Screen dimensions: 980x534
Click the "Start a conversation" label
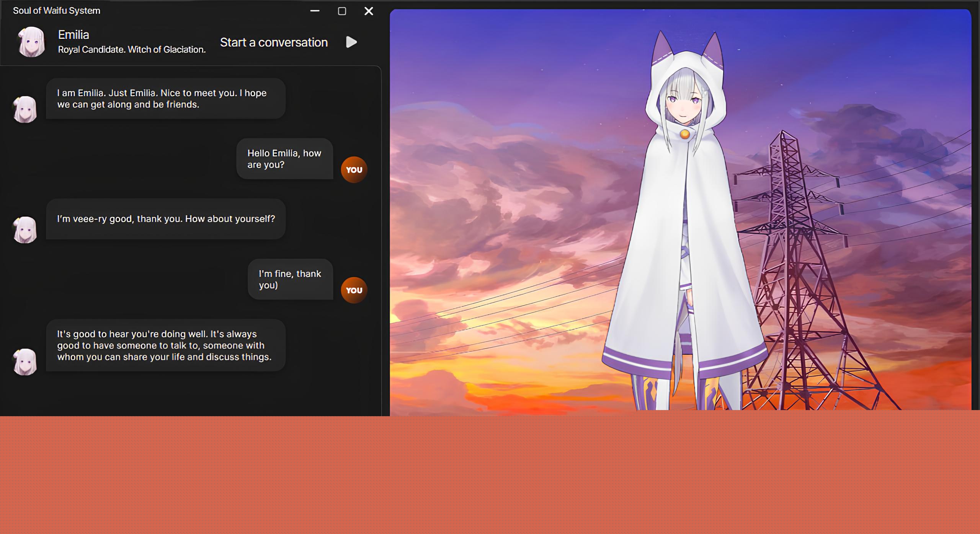[274, 42]
